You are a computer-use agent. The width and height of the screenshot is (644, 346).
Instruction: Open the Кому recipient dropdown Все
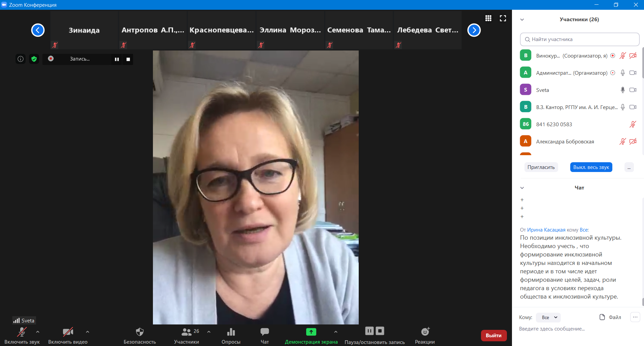click(549, 317)
